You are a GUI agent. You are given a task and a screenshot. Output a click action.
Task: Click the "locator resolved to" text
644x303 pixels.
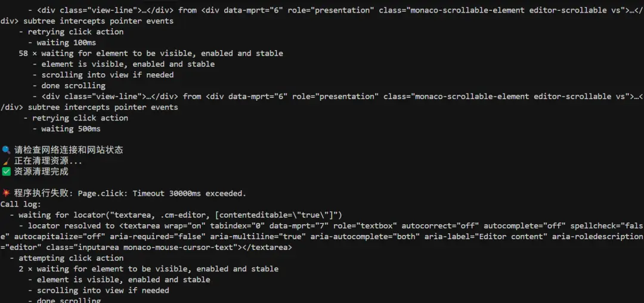tap(71, 225)
